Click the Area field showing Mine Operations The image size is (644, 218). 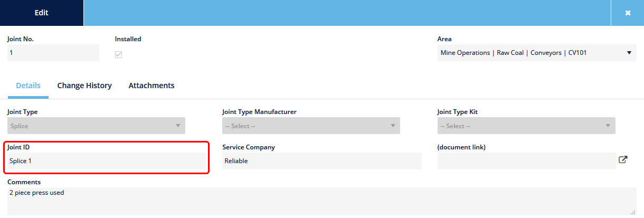[x=537, y=53]
